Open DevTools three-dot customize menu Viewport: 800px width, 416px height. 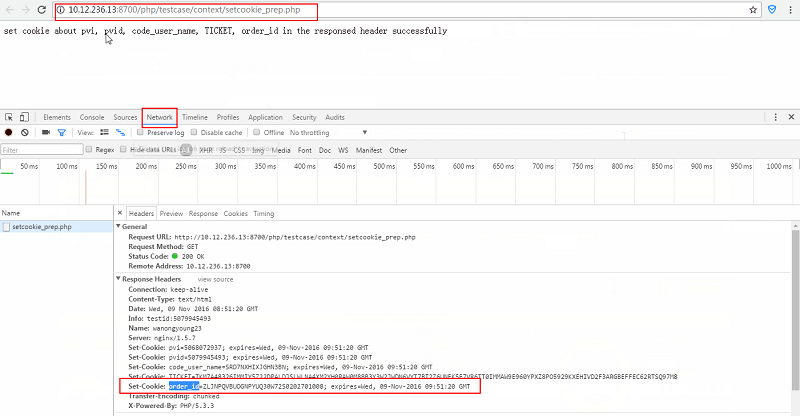pyautogui.click(x=776, y=117)
